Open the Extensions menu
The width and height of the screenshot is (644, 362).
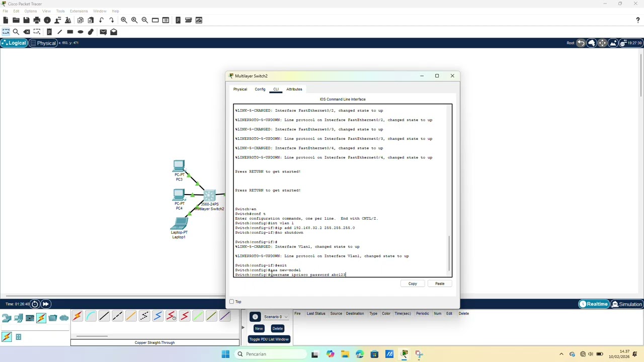point(78,11)
